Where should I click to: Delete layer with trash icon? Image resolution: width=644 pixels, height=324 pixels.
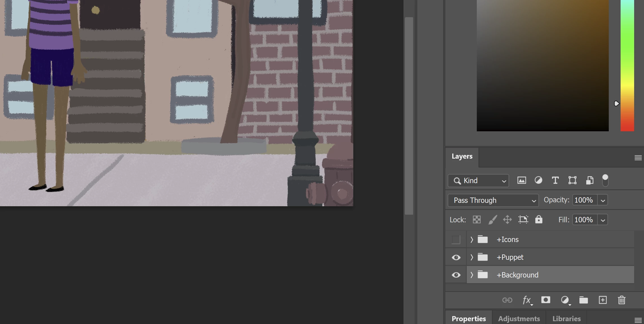point(622,300)
